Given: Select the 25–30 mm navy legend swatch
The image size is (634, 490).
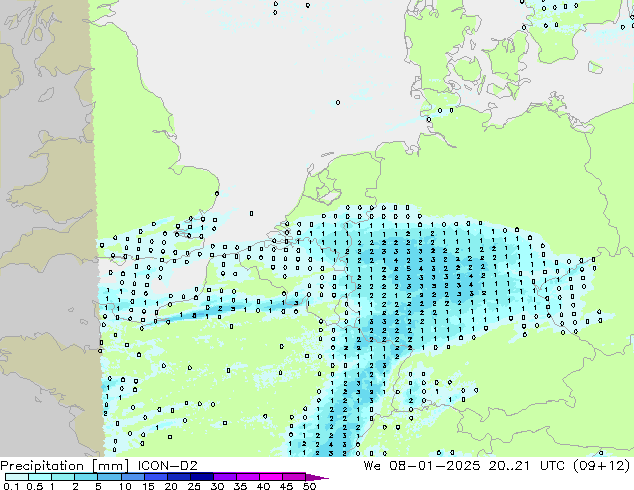Looking at the screenshot, I should (201, 477).
